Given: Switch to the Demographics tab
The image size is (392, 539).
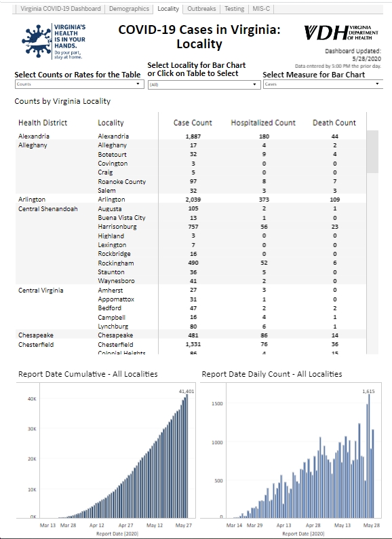Looking at the screenshot, I should (129, 9).
